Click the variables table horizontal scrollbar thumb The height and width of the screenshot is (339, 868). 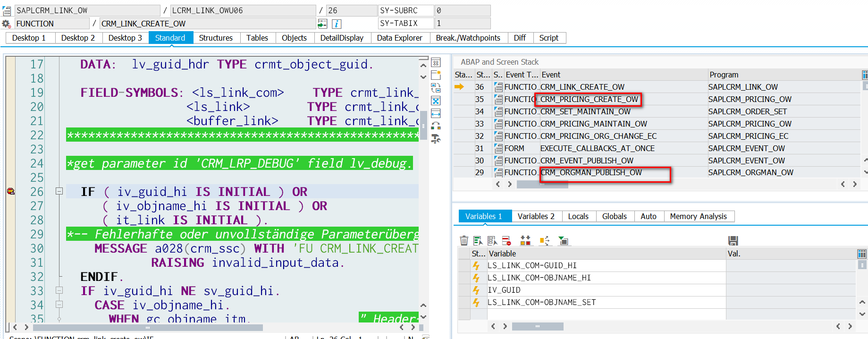coord(538,326)
